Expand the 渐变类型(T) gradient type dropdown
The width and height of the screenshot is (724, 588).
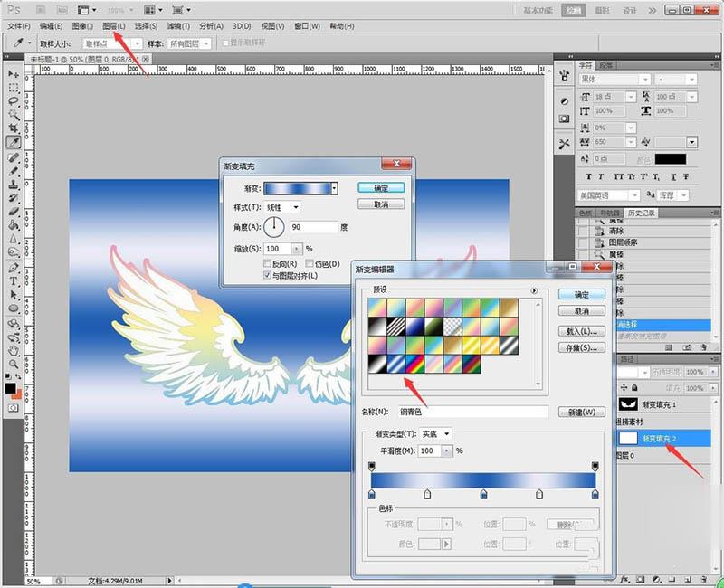436,434
